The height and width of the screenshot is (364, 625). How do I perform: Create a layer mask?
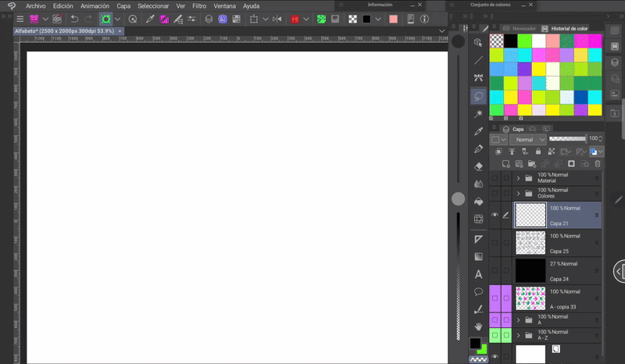[x=571, y=164]
